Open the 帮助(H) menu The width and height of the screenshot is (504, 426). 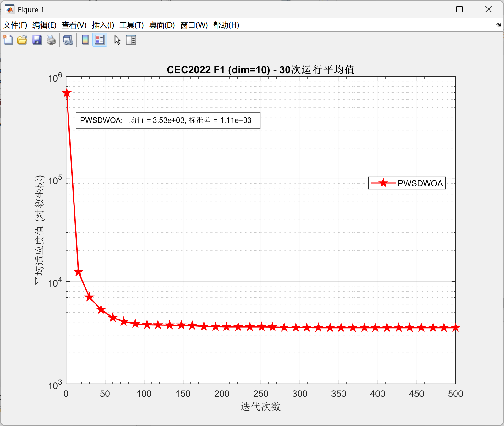pyautogui.click(x=226, y=25)
